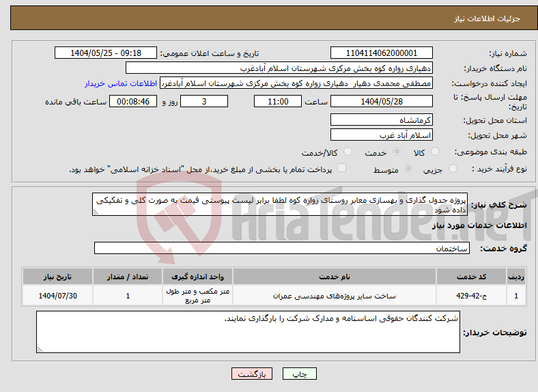Image resolution: width=538 pixels, height=392 pixels.
Task: Click the remaining days field showing 3
Action: 204,101
